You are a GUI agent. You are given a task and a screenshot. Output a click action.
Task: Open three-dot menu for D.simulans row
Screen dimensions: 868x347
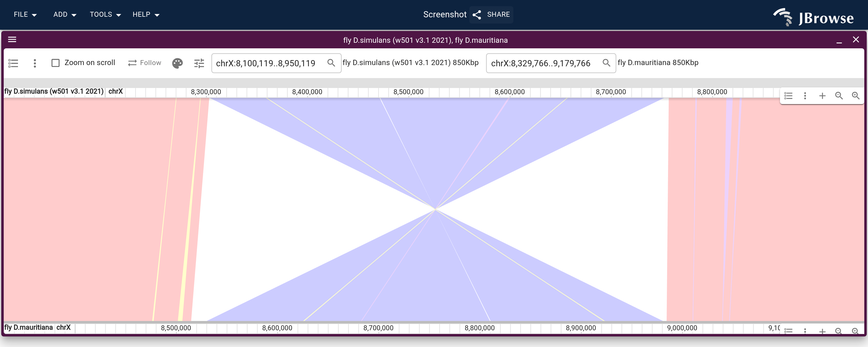click(805, 96)
